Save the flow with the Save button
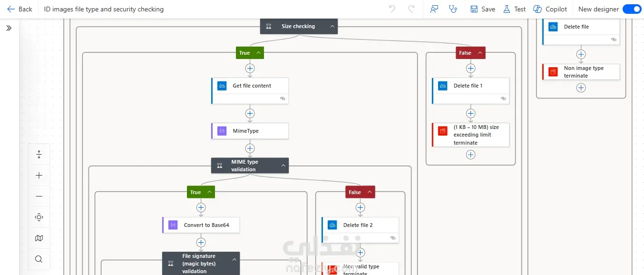Image resolution: width=644 pixels, height=275 pixels. click(x=482, y=9)
